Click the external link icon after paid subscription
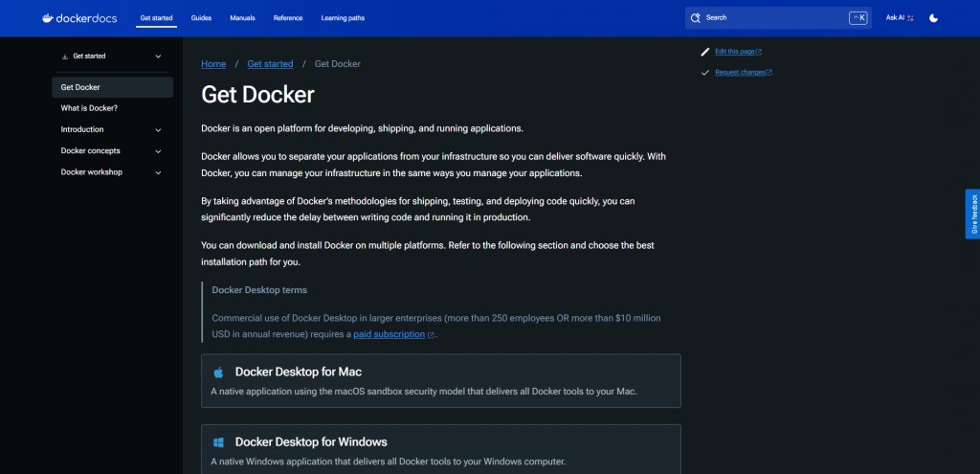 pyautogui.click(x=431, y=335)
